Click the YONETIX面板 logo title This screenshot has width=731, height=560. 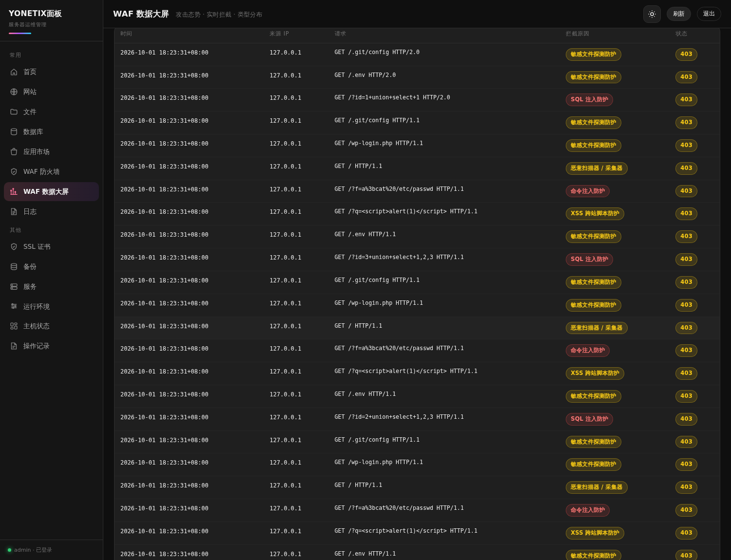[35, 14]
